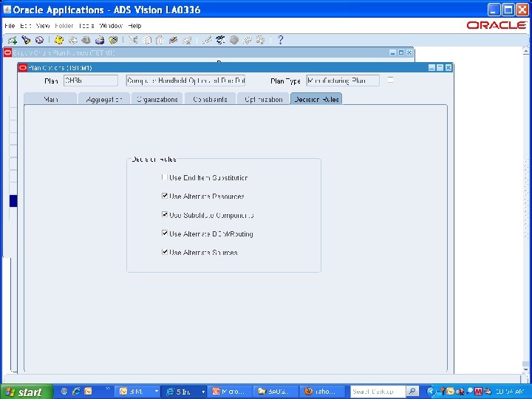Switch to the Firefox Yahoo taskbar button

[323, 392]
